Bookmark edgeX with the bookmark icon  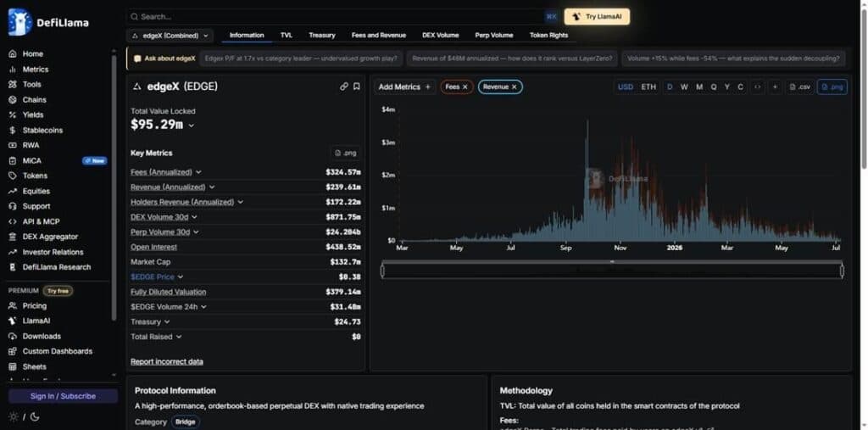click(x=357, y=87)
